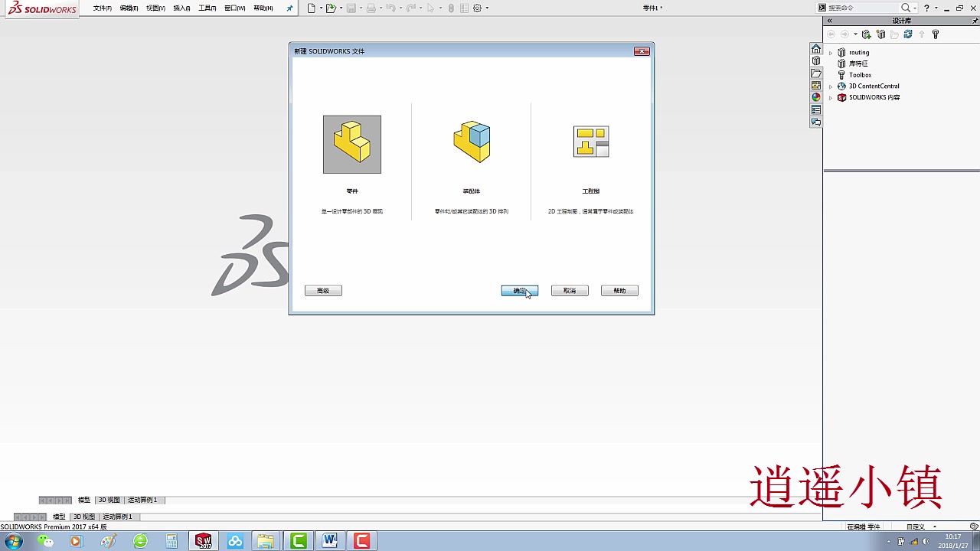This screenshot has width=980, height=551.
Task: Open the View Palette task pane tab
Action: (816, 86)
